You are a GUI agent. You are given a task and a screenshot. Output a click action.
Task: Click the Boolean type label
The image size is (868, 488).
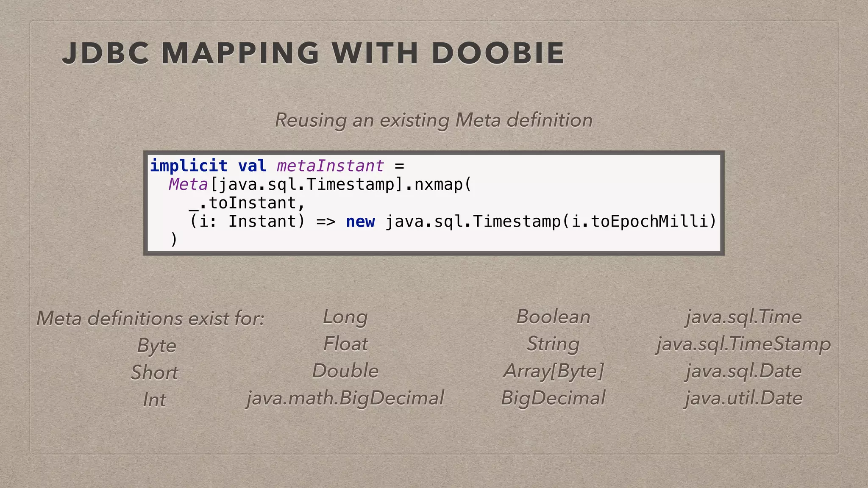pyautogui.click(x=553, y=317)
